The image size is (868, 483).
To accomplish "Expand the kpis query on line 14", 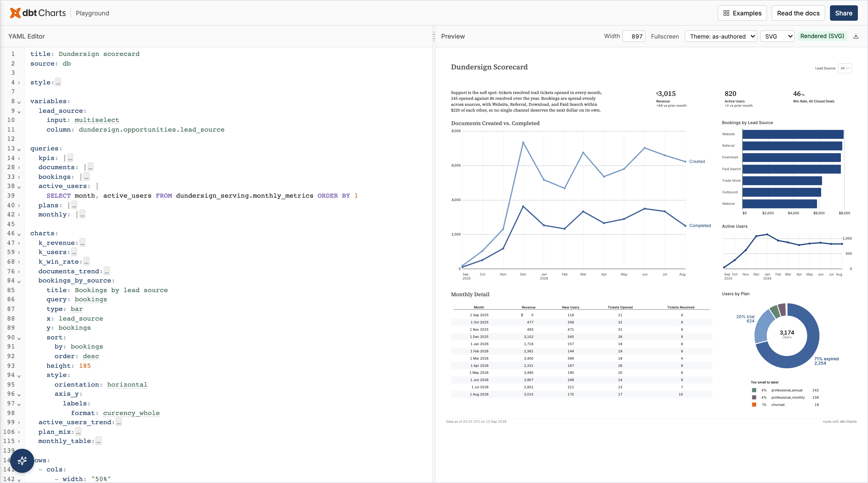I will [x=19, y=158].
